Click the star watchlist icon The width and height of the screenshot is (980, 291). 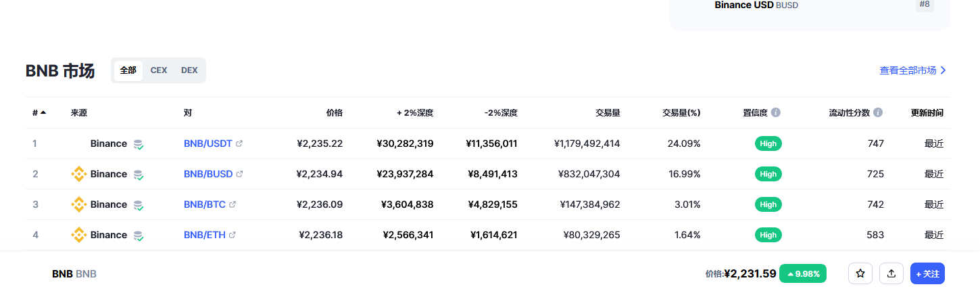click(x=860, y=273)
